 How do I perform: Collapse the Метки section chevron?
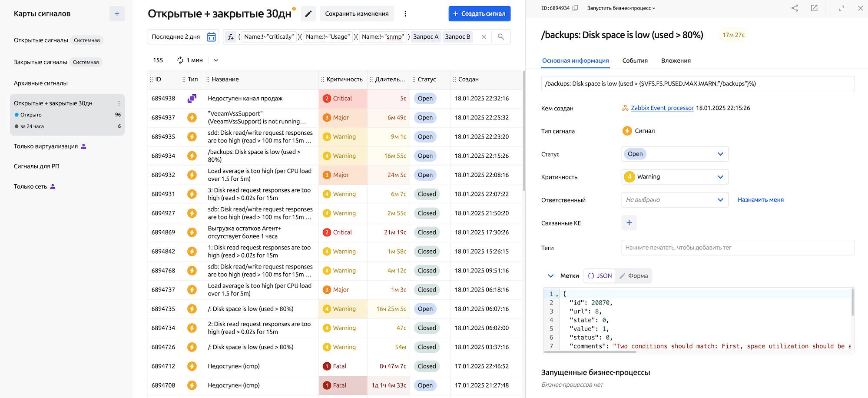click(550, 276)
